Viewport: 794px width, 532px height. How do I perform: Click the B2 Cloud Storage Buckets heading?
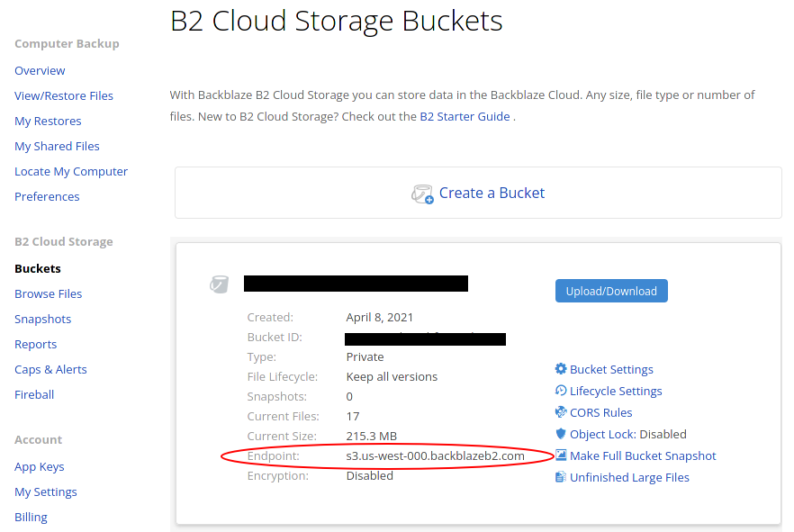337,22
